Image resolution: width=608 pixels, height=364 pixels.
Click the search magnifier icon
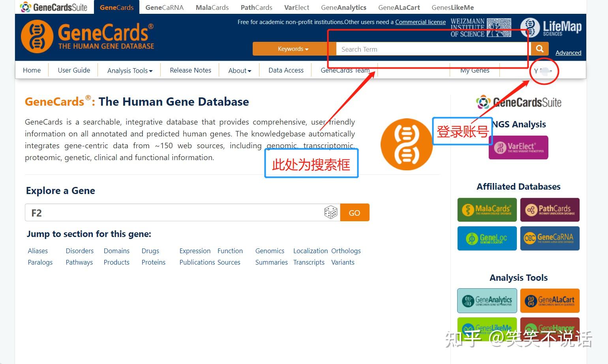click(x=539, y=49)
